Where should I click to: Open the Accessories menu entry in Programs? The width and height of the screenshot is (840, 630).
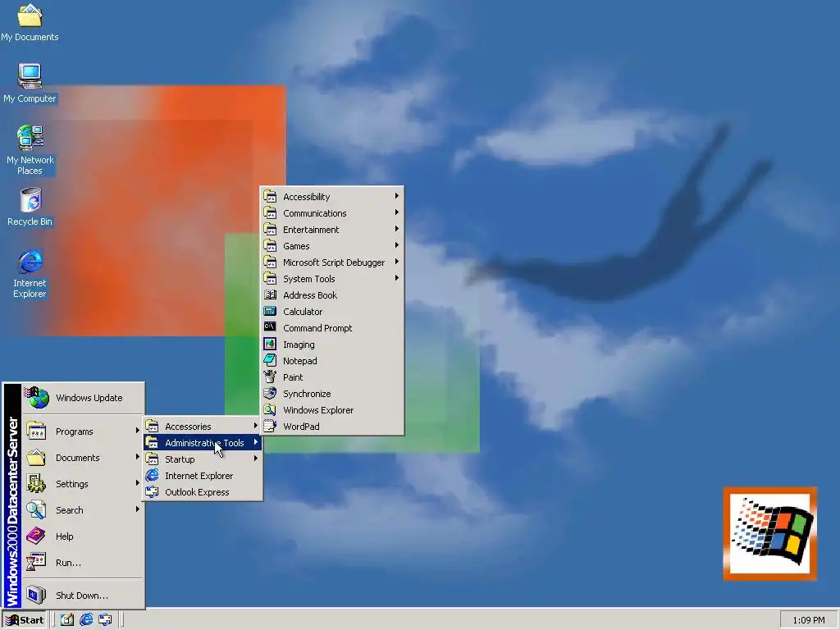coord(203,427)
